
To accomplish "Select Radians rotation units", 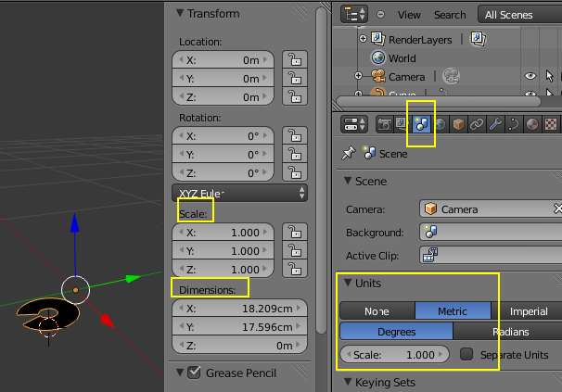I will [x=508, y=332].
